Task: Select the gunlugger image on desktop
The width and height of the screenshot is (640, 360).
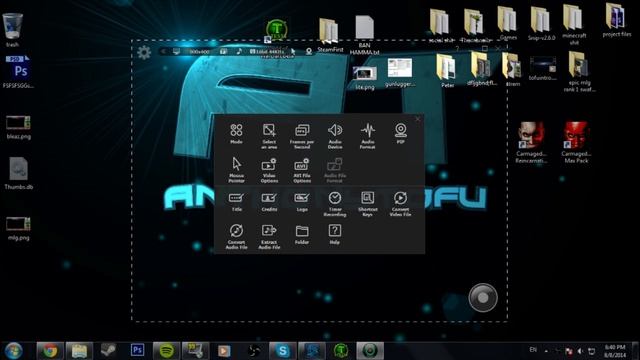Action: [x=400, y=73]
